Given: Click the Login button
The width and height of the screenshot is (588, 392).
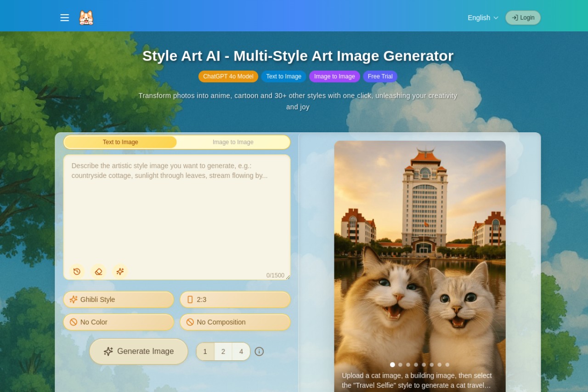Looking at the screenshot, I should click(x=523, y=17).
